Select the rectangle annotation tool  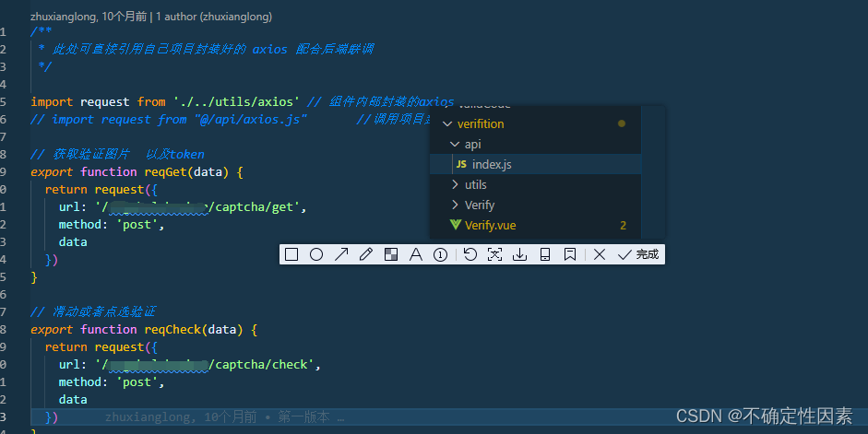[291, 254]
